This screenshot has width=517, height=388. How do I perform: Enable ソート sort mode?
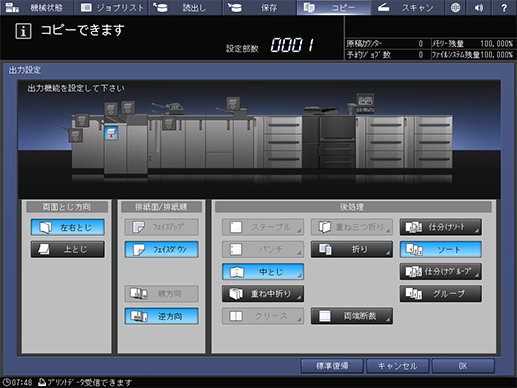[441, 249]
